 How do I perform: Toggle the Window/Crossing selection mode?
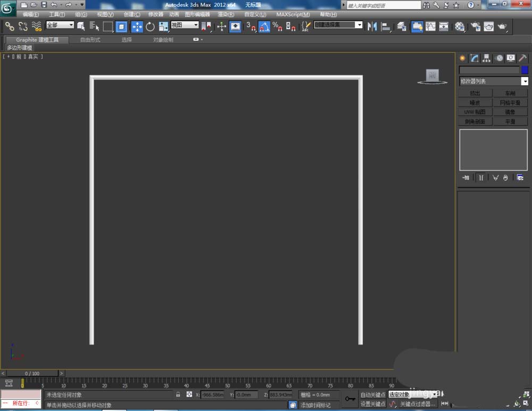(121, 27)
